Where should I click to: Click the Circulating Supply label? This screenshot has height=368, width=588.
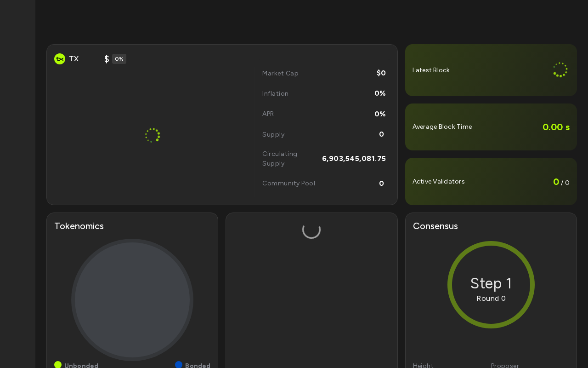pos(280,159)
